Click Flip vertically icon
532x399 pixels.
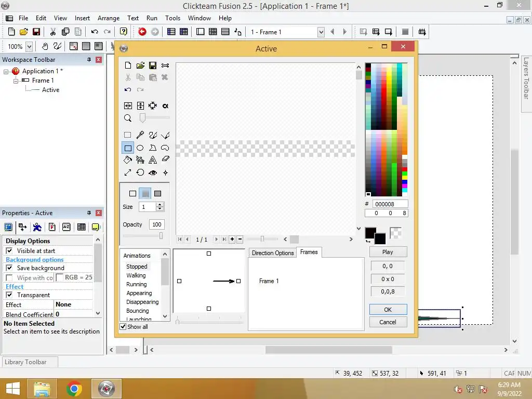(140, 105)
